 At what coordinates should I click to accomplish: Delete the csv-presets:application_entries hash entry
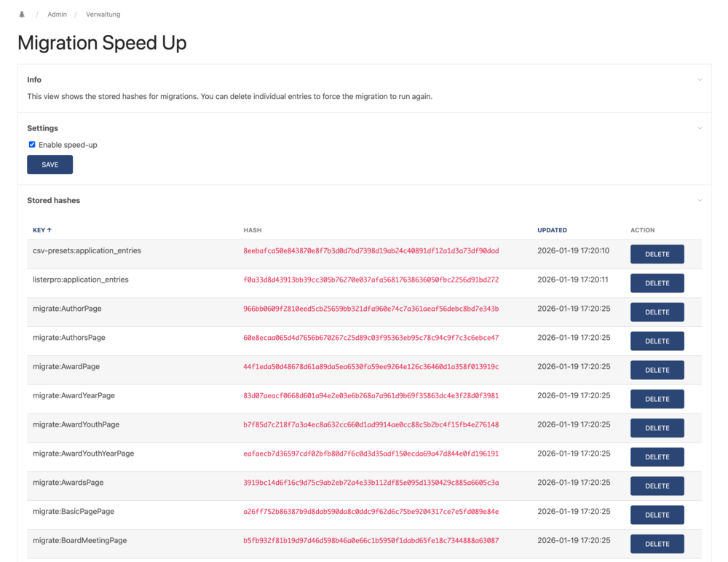(657, 254)
